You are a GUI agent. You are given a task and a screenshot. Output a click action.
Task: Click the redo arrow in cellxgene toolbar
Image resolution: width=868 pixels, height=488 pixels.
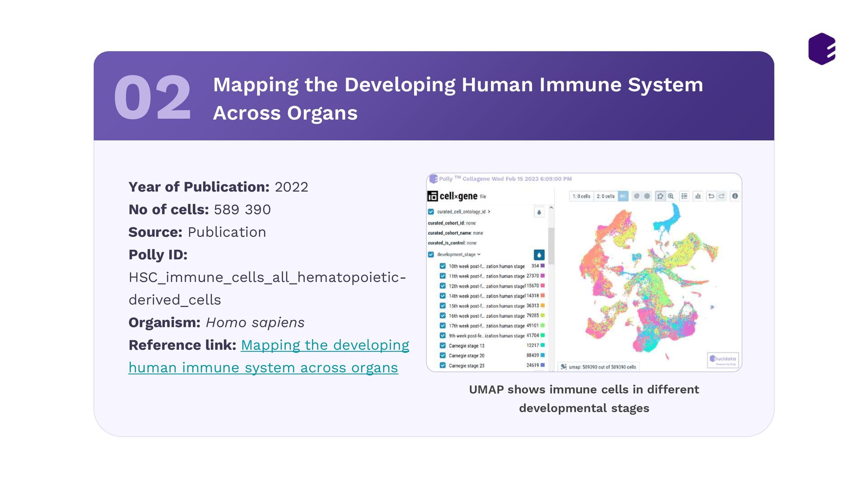coord(722,196)
